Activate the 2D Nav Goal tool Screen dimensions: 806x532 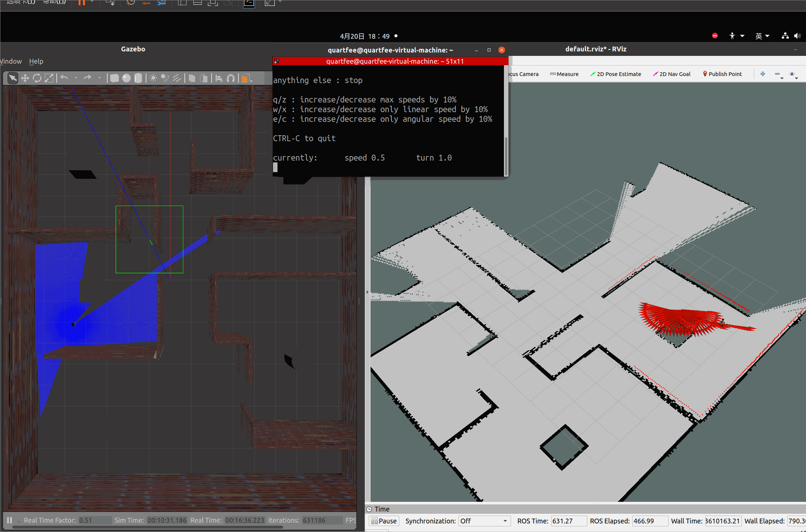672,74
